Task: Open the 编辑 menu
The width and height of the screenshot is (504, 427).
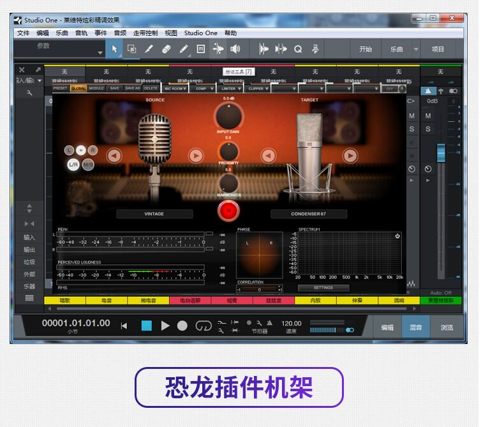Action: pyautogui.click(x=43, y=33)
